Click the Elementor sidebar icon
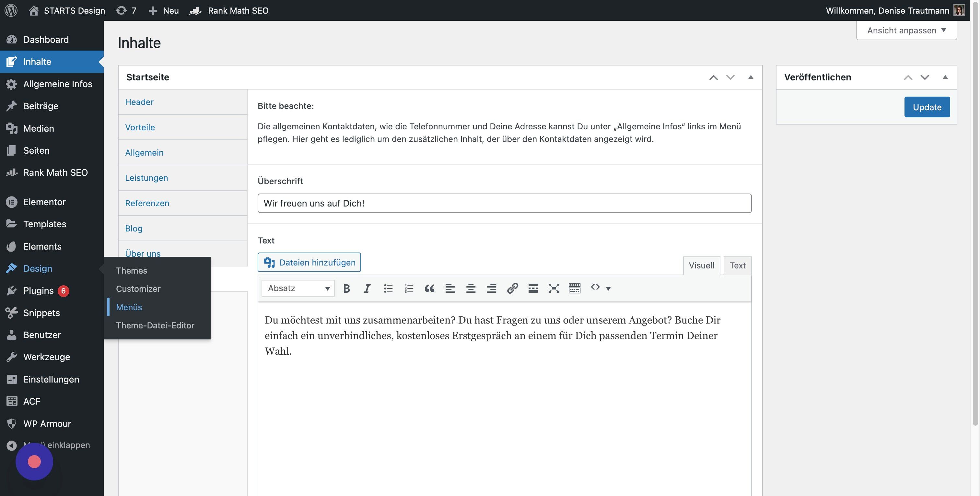 [12, 202]
